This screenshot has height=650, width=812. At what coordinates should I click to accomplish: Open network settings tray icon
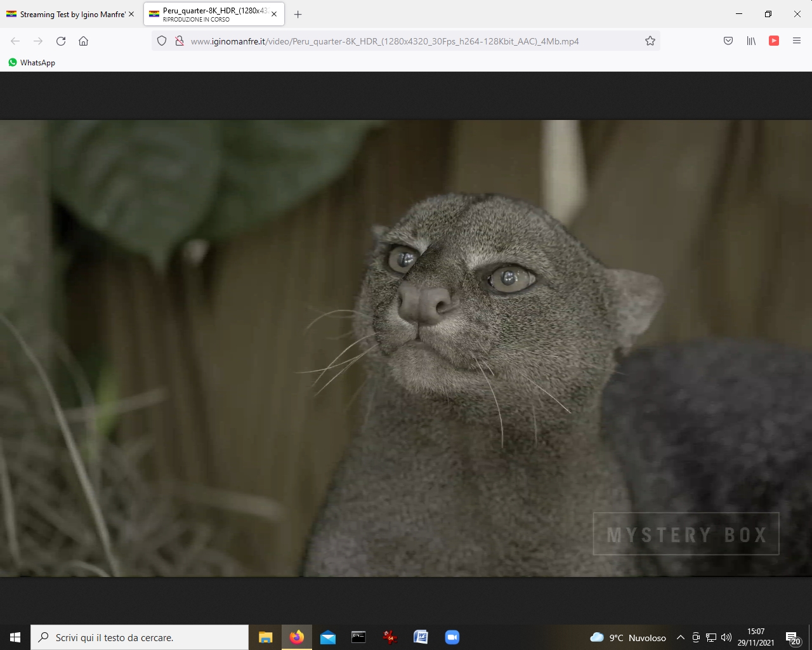click(x=711, y=637)
